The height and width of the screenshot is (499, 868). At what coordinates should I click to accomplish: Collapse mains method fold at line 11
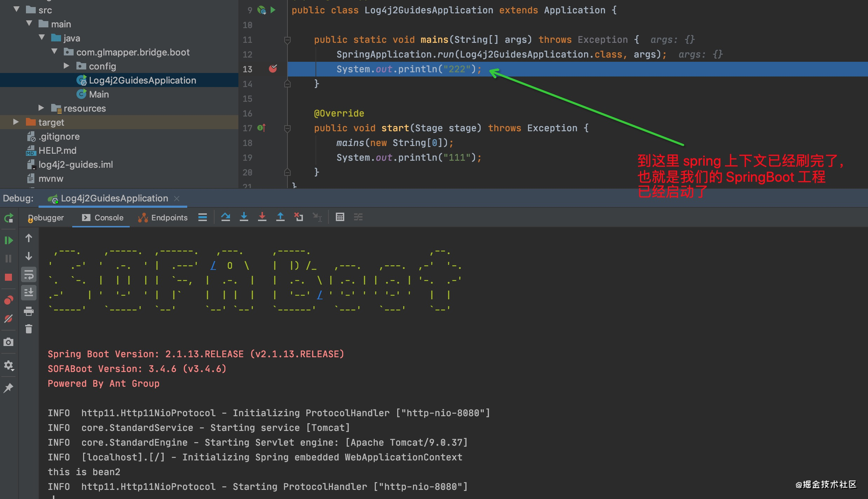pos(287,40)
